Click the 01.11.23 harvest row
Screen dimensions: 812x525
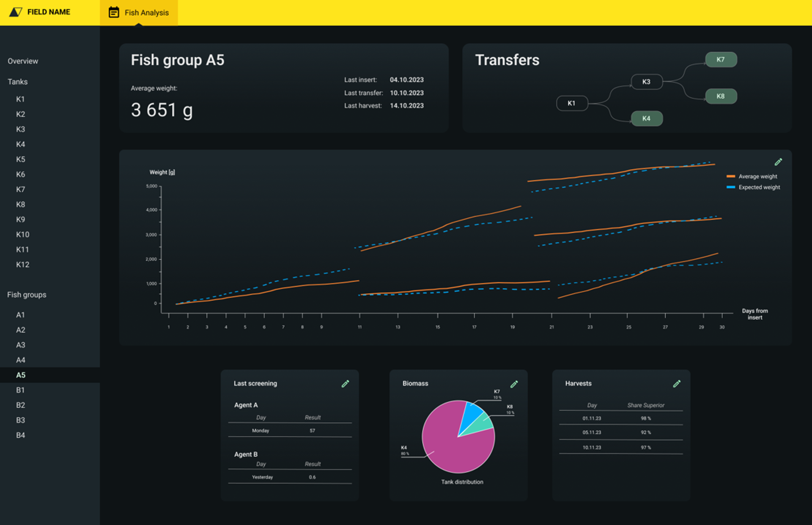621,418
